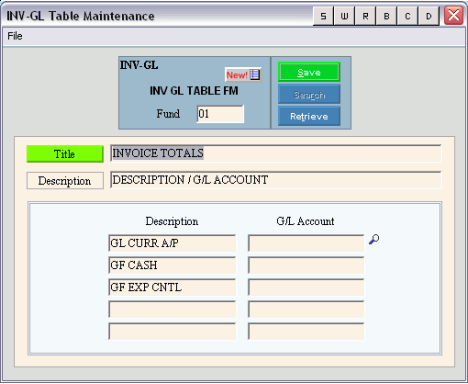The height and width of the screenshot is (384, 468).
Task: Click the D title bar button
Action: (428, 16)
